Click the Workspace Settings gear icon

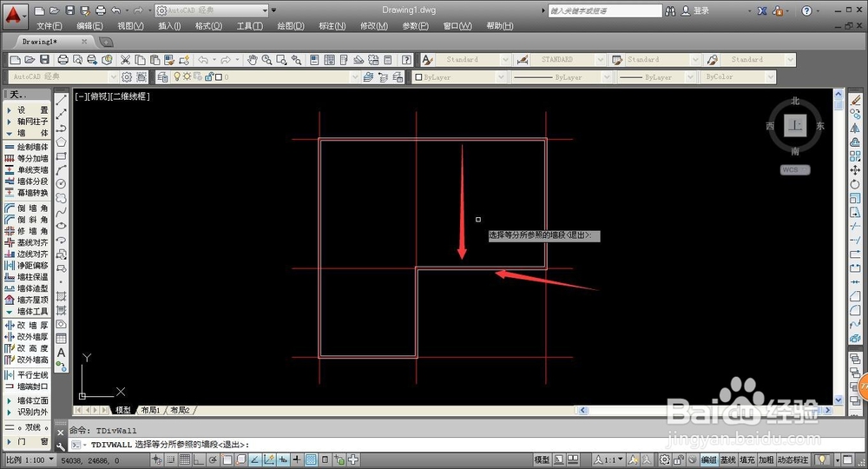point(127,77)
